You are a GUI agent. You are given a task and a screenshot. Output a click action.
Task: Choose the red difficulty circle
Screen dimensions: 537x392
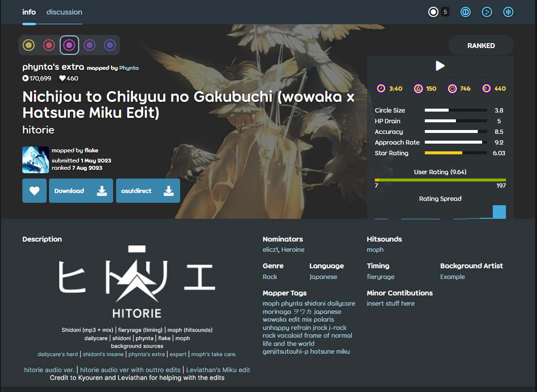click(49, 45)
